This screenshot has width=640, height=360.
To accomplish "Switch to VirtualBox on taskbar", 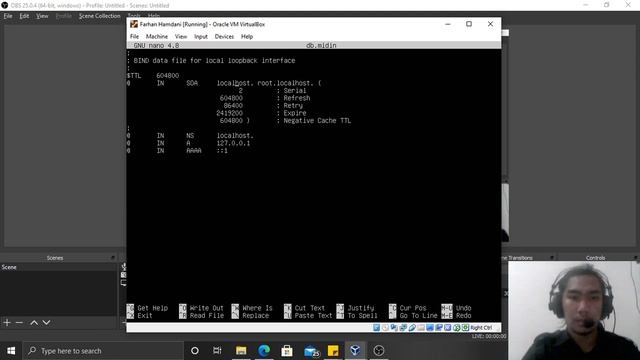I will click(356, 351).
